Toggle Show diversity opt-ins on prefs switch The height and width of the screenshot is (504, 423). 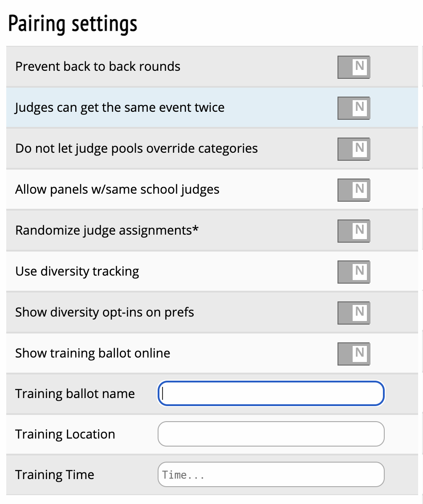(x=354, y=313)
